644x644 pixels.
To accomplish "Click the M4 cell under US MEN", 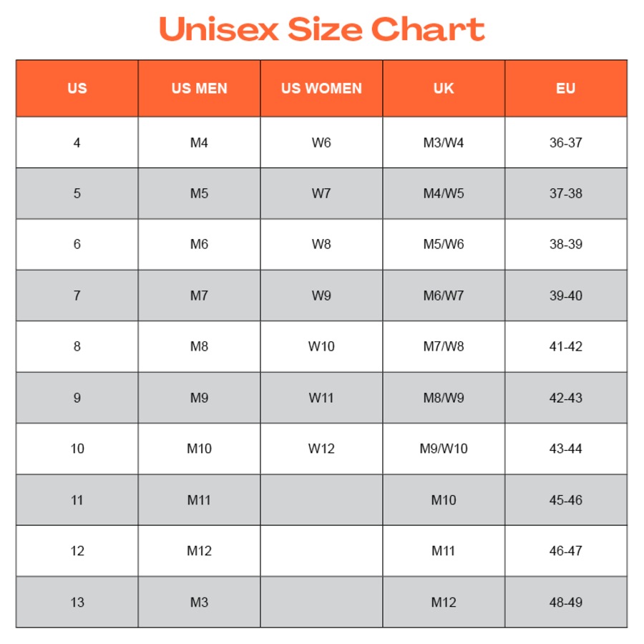I will (x=199, y=142).
